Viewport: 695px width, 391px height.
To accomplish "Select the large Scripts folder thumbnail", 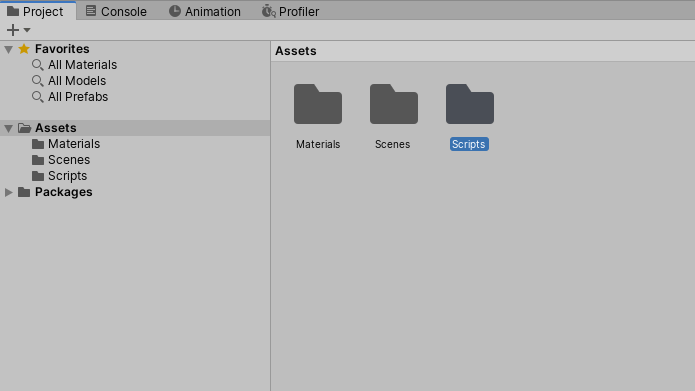I will 470,104.
